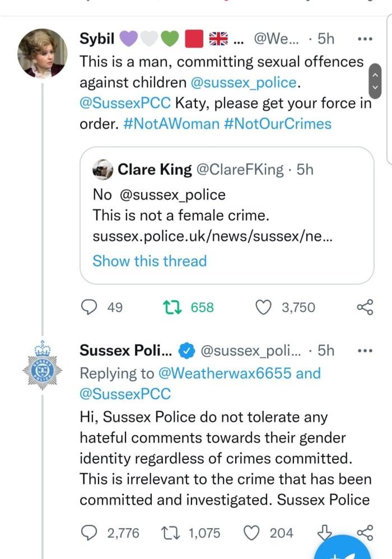The height and width of the screenshot is (559, 392).
Task: Share the Sussex Police reply
Action: click(365, 532)
